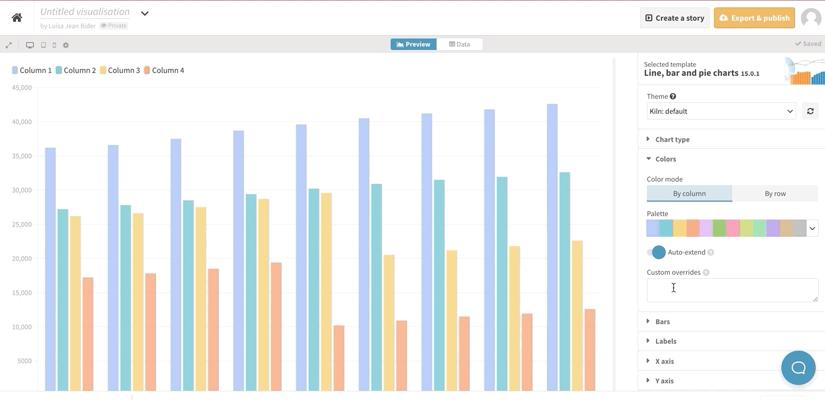Open the user profile avatar

(810, 18)
